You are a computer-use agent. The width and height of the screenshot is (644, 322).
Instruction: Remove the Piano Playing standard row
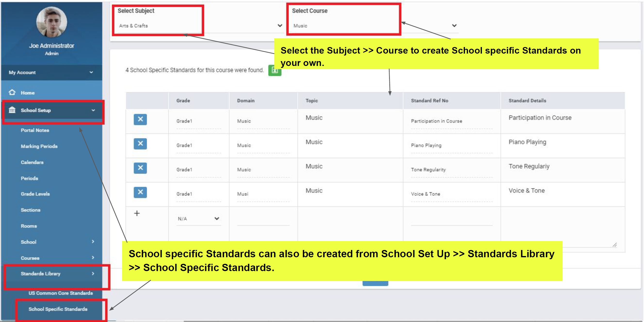pyautogui.click(x=140, y=144)
